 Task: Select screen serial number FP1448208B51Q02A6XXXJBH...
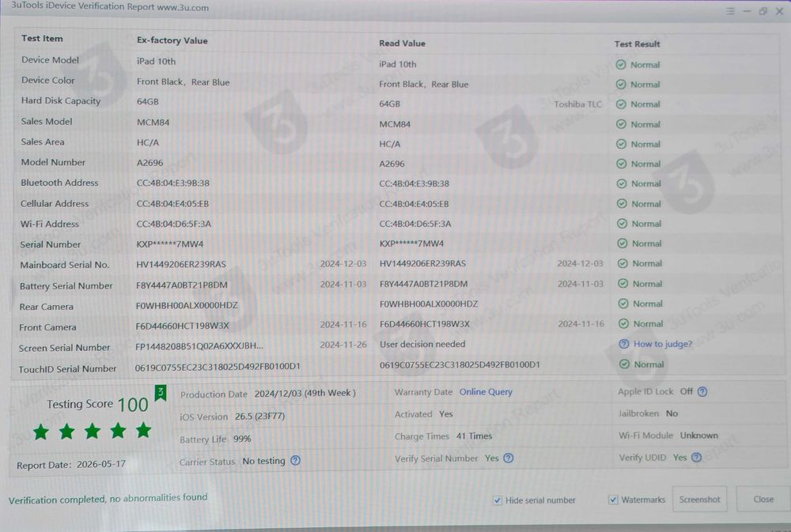point(199,346)
